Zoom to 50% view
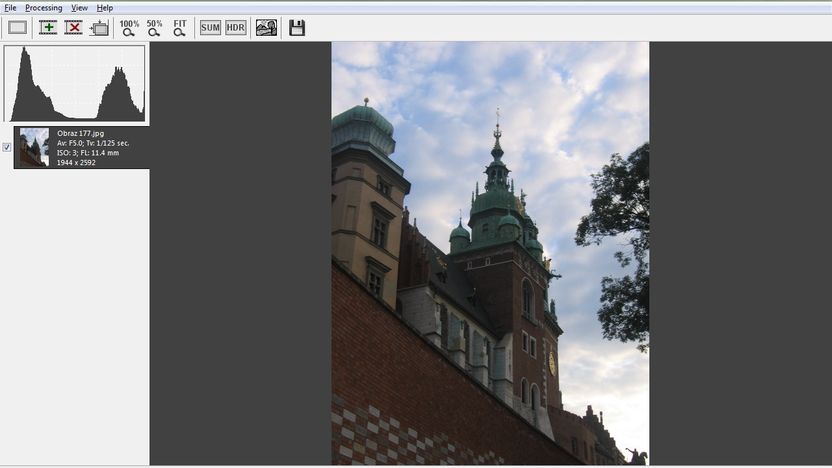 click(x=154, y=28)
